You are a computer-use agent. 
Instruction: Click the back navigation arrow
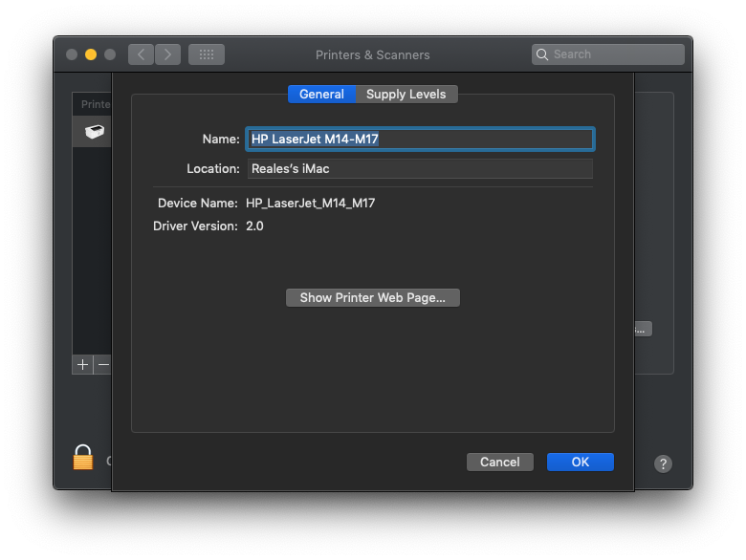click(142, 54)
